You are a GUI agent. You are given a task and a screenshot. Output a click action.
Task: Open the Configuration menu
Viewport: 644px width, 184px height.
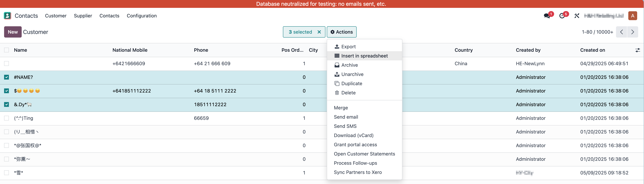pyautogui.click(x=141, y=16)
